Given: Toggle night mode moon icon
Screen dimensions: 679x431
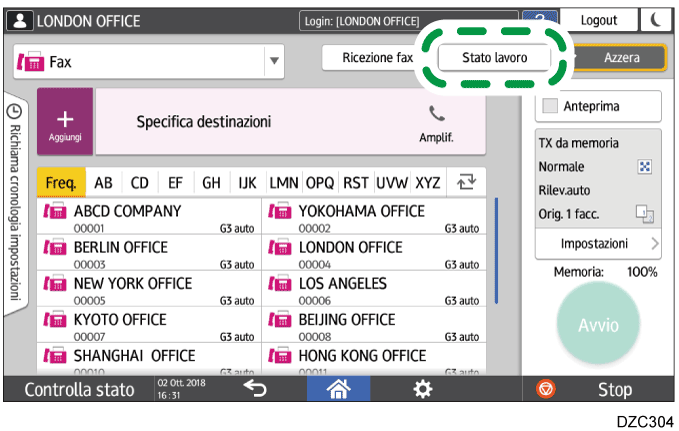Looking at the screenshot, I should coord(654,21).
